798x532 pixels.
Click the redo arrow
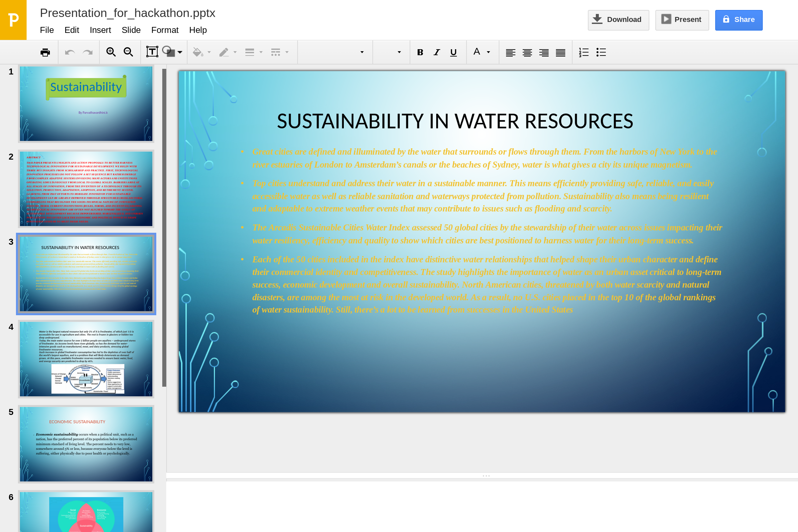[x=87, y=52]
